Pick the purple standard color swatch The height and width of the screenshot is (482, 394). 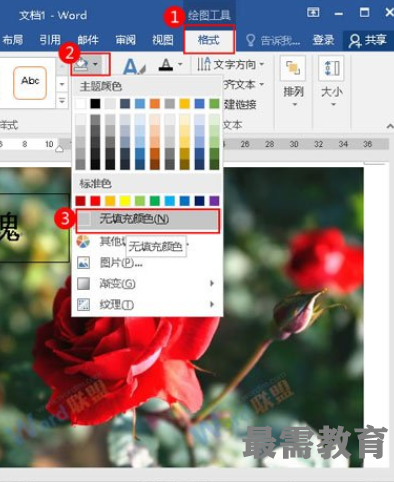coord(214,201)
